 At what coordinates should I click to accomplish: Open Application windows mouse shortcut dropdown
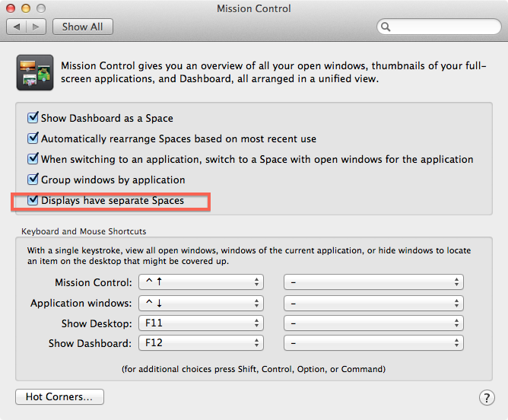373,303
